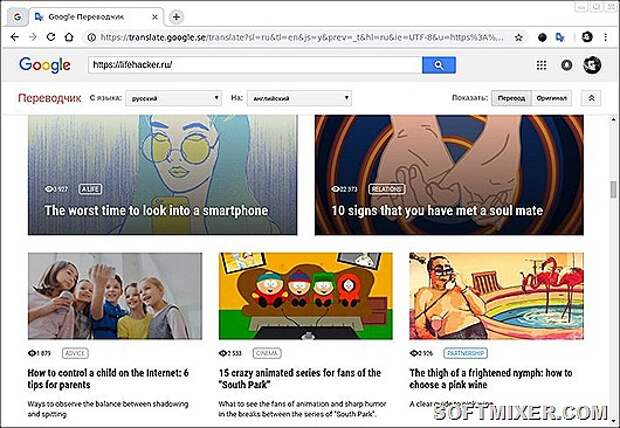Open a new tab with plus button
The width and height of the screenshot is (620, 428).
click(176, 17)
